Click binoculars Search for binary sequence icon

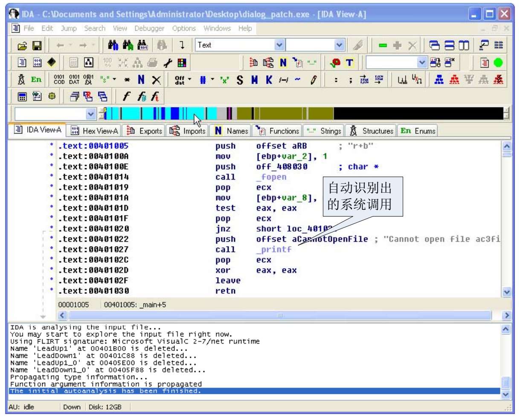pyautogui.click(x=142, y=45)
